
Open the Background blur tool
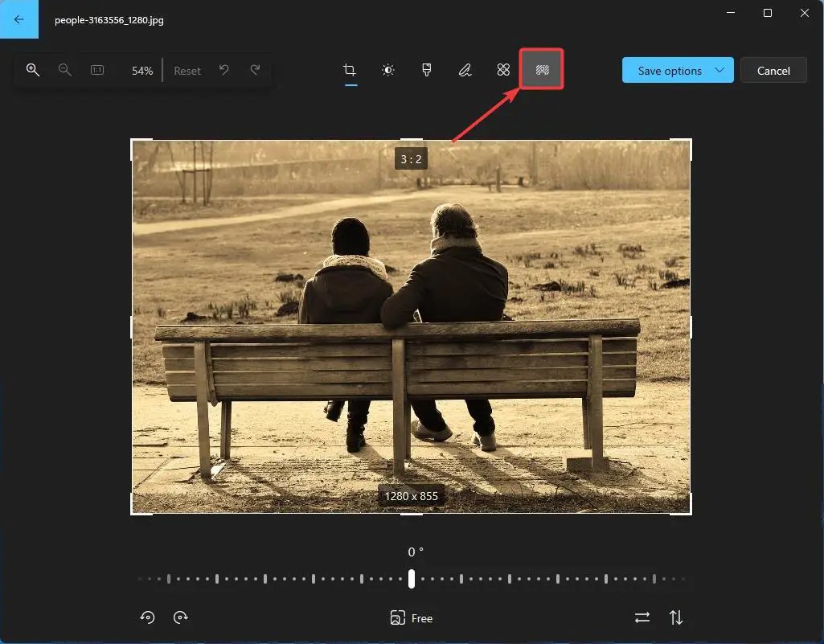tap(542, 69)
